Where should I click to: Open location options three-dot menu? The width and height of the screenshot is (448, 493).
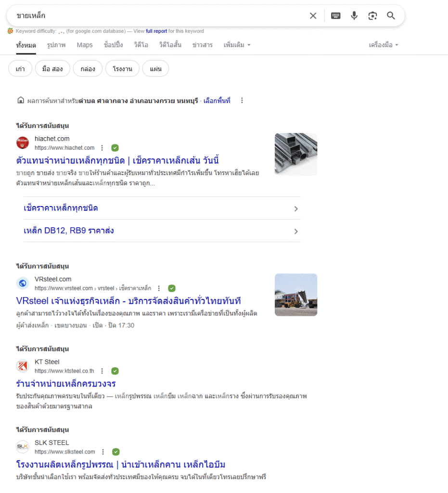[242, 101]
